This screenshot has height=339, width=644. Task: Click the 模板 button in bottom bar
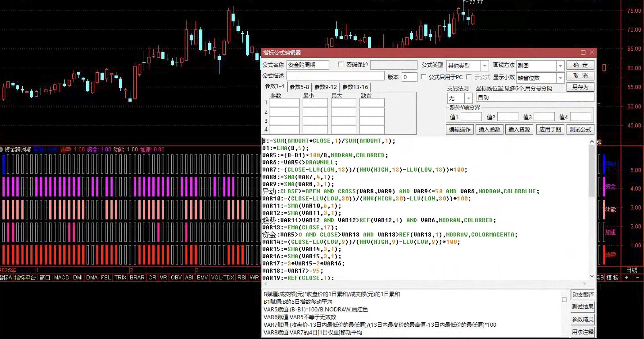(613, 278)
